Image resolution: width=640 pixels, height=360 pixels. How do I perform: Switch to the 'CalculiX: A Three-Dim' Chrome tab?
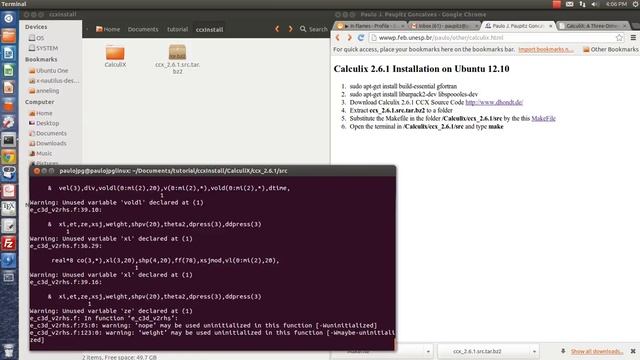click(592, 26)
